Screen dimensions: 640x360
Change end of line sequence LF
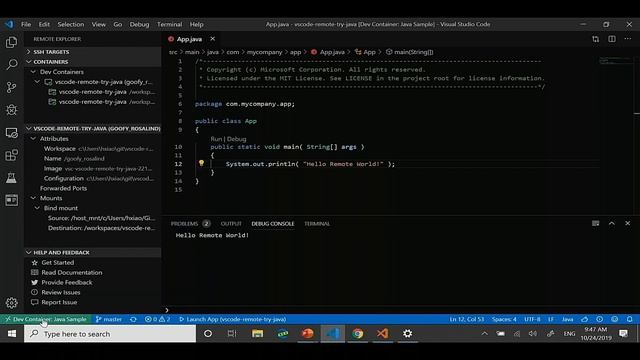tap(551, 319)
